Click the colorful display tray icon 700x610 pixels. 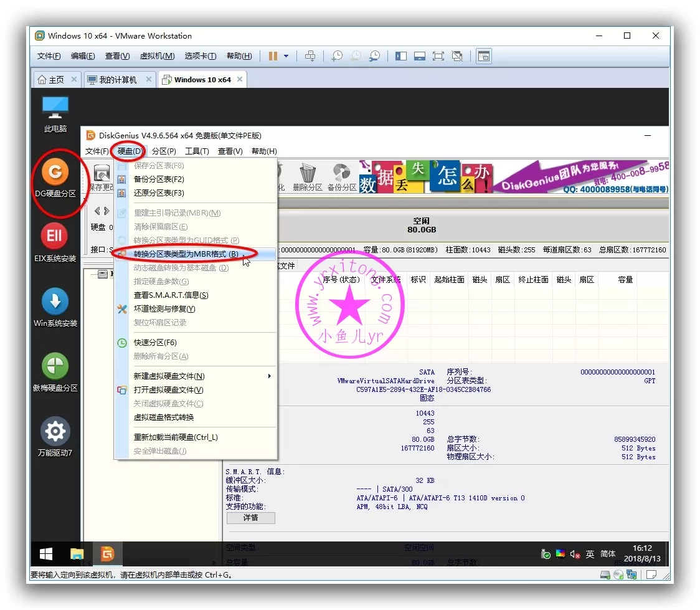point(560,554)
